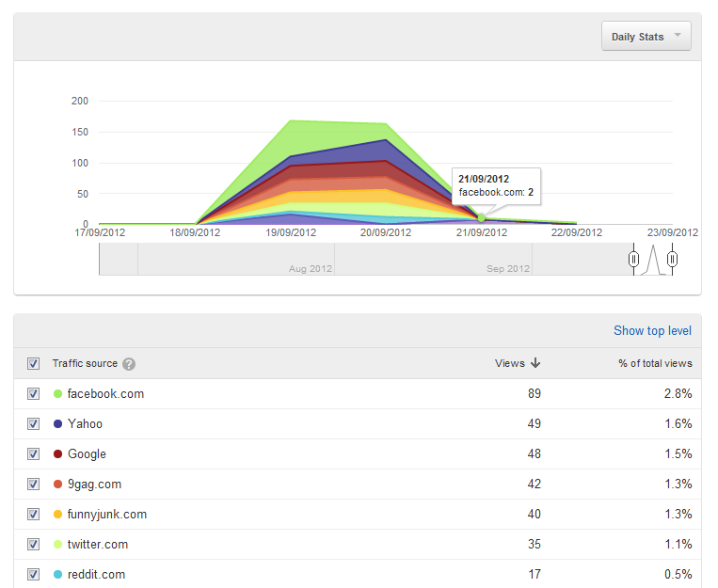Image resolution: width=718 pixels, height=588 pixels.
Task: Click the funnyjunk.com traffic source name
Action: pos(107,515)
